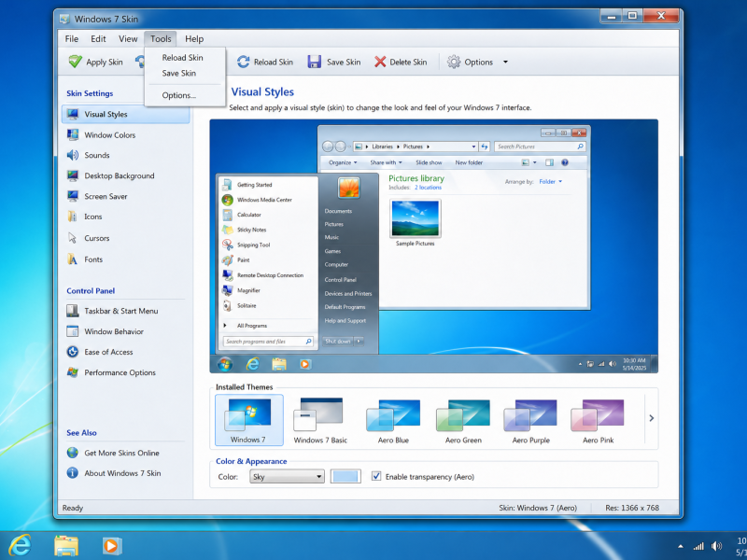Viewport: 747px width, 560px height.
Task: Click the Apply Skin checkmark icon
Action: 76,62
